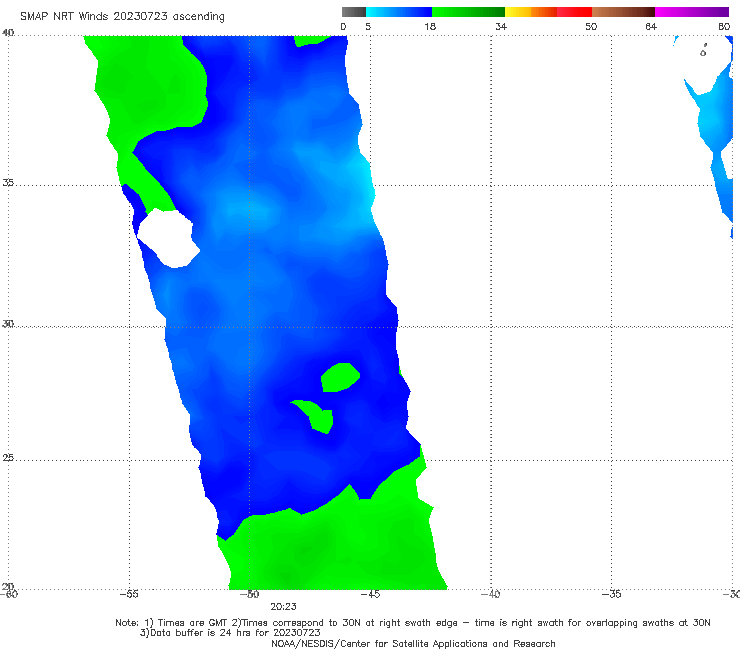
Task: Click the color bar label '64'
Action: (x=651, y=26)
